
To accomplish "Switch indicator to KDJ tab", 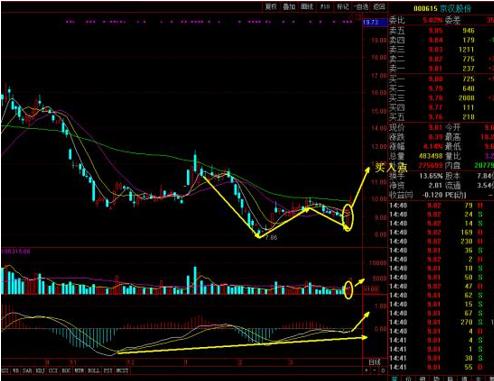I will [x=40, y=371].
